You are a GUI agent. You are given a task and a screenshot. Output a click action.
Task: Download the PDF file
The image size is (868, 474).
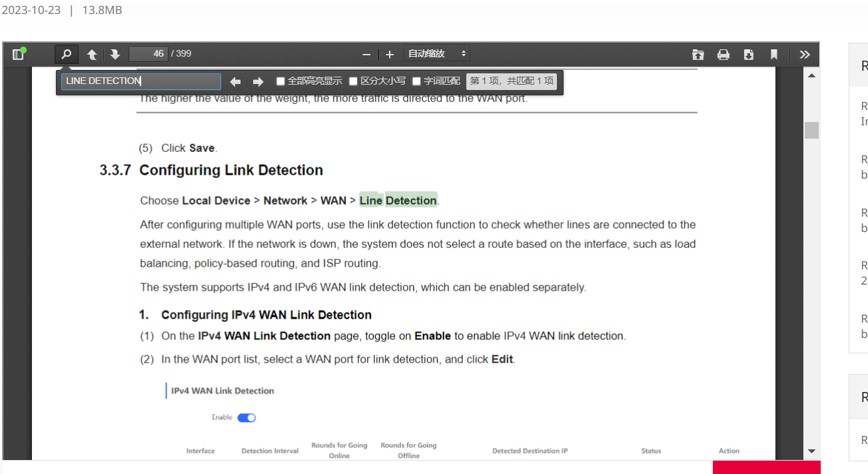pos(748,54)
